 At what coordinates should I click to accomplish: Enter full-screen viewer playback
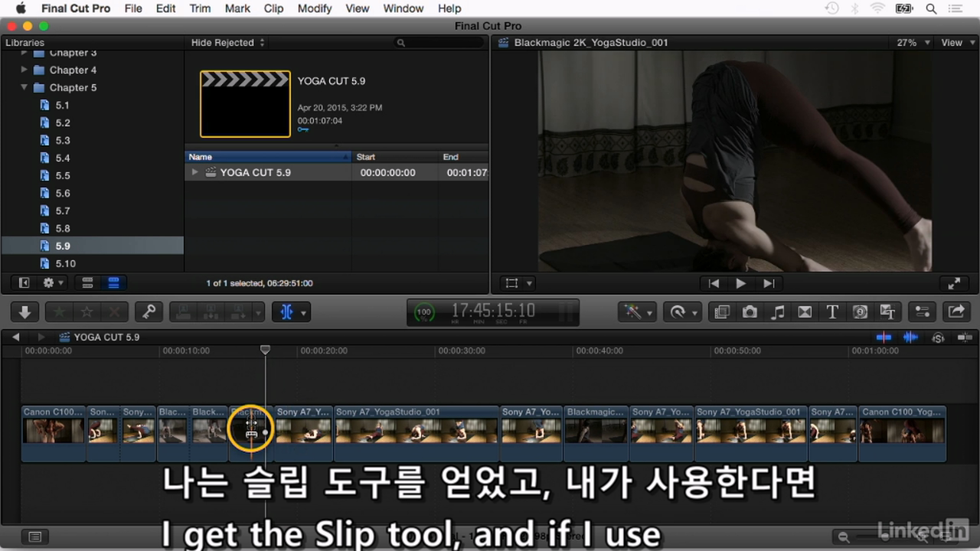pos(954,283)
